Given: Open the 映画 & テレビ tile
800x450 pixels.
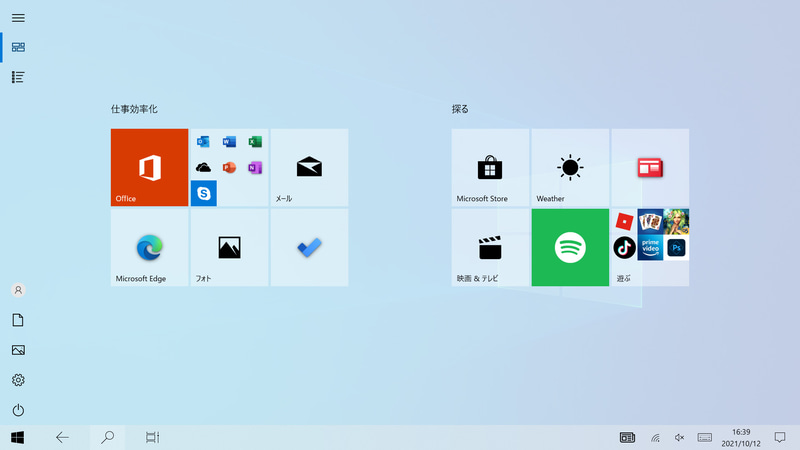Looking at the screenshot, I should click(x=490, y=247).
